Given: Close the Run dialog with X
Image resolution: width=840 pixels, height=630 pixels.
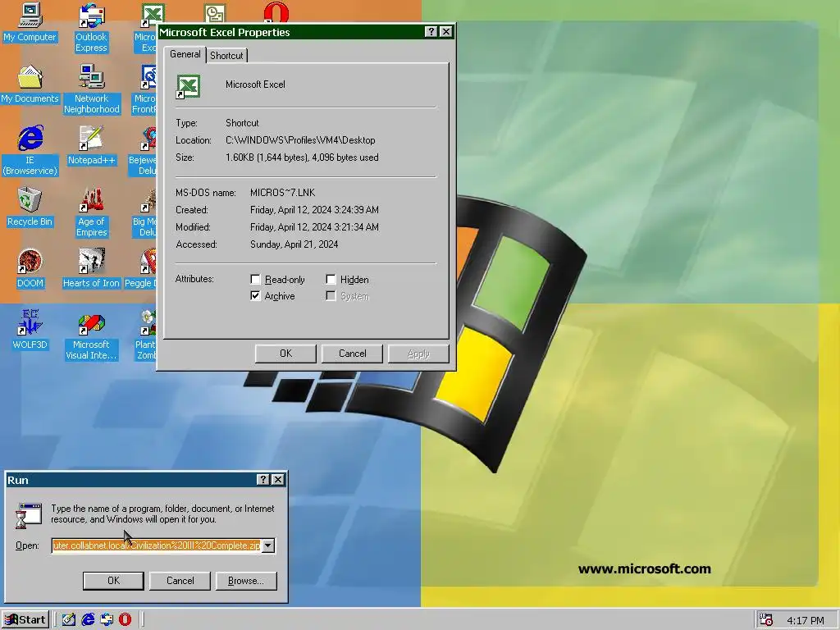Looking at the screenshot, I should pyautogui.click(x=278, y=479).
